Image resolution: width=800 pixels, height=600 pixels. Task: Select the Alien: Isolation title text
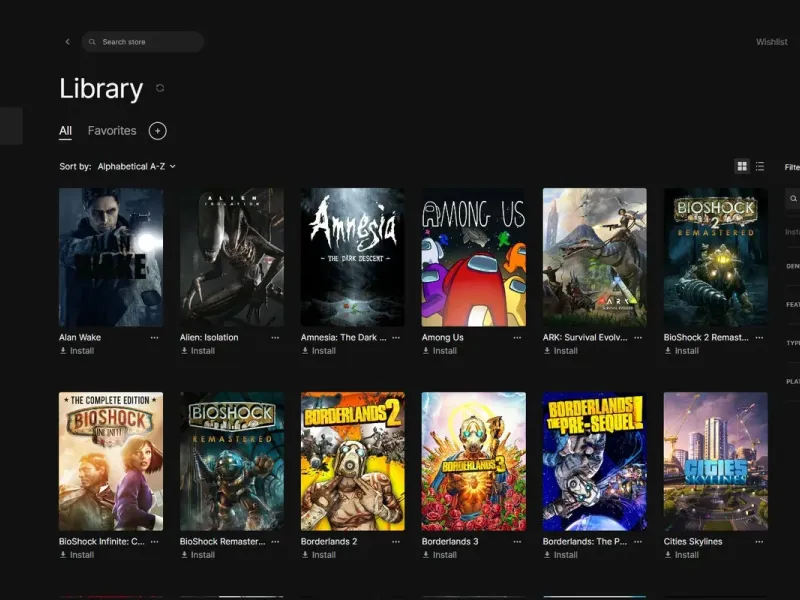(209, 337)
